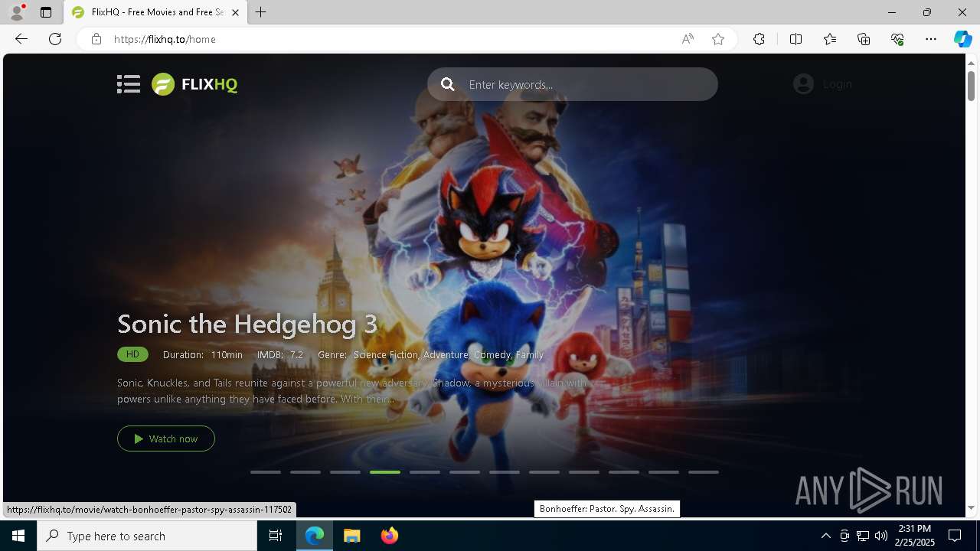Click the Watch now button

(x=166, y=439)
